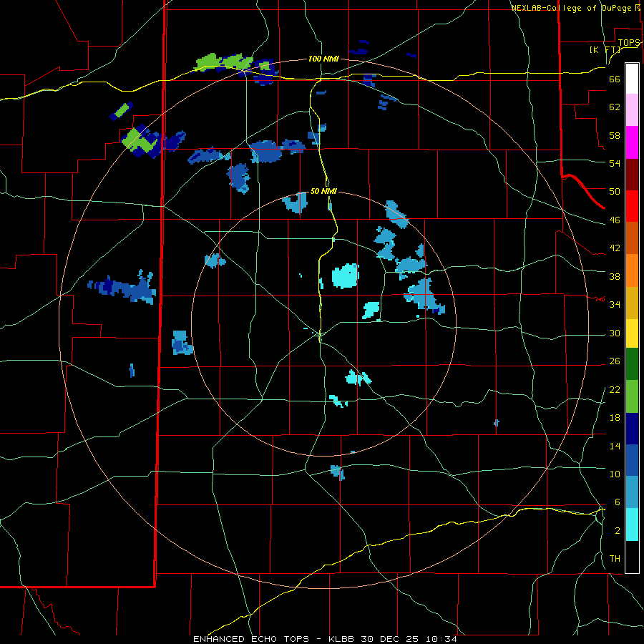Select the black TH legend color band
The width and height of the screenshot is (644, 644).
(632, 557)
